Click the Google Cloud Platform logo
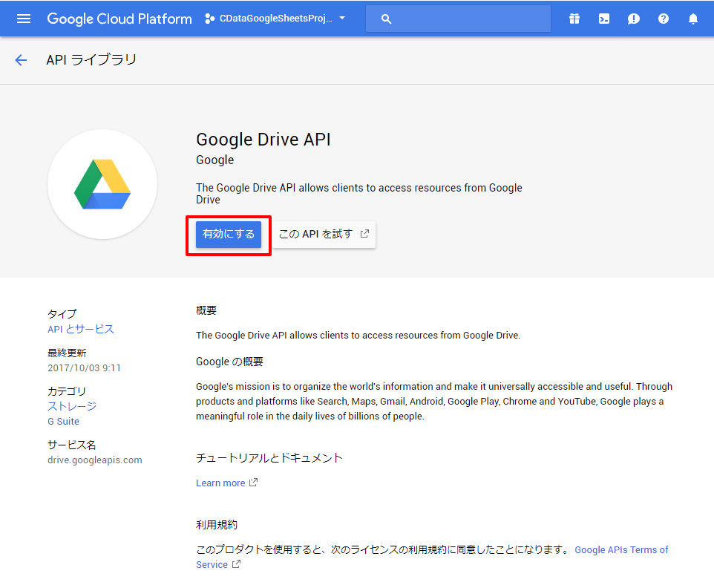The width and height of the screenshot is (714, 588). pyautogui.click(x=119, y=19)
